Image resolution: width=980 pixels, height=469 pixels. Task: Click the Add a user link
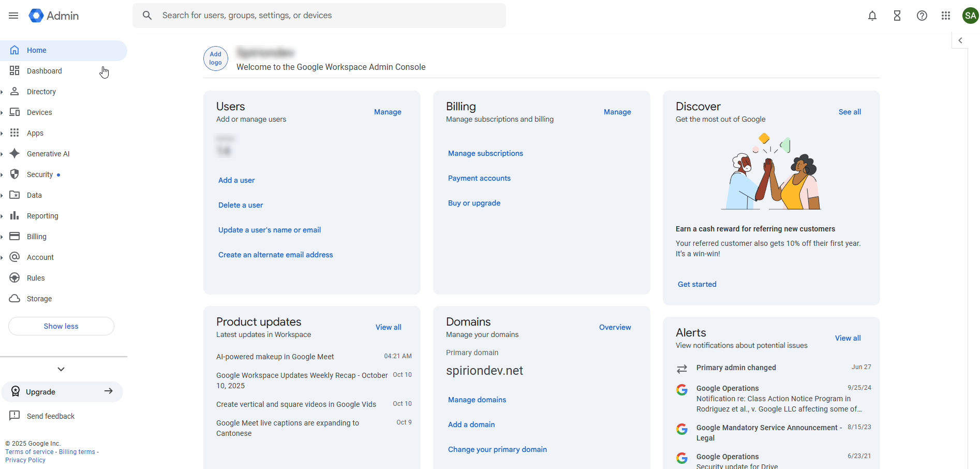(x=236, y=180)
